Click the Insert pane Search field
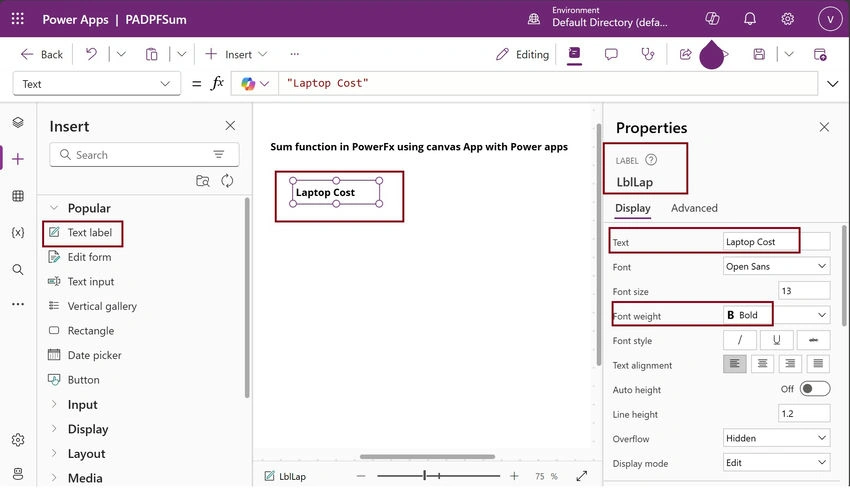 (144, 155)
